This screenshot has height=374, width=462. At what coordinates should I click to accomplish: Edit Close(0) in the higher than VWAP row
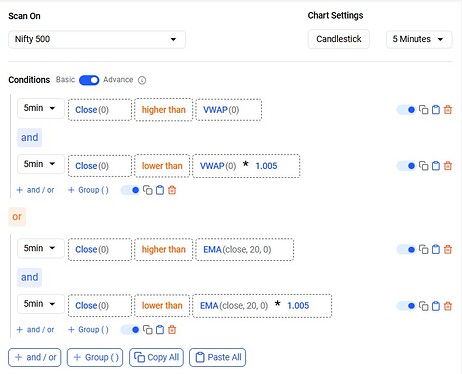pos(100,110)
